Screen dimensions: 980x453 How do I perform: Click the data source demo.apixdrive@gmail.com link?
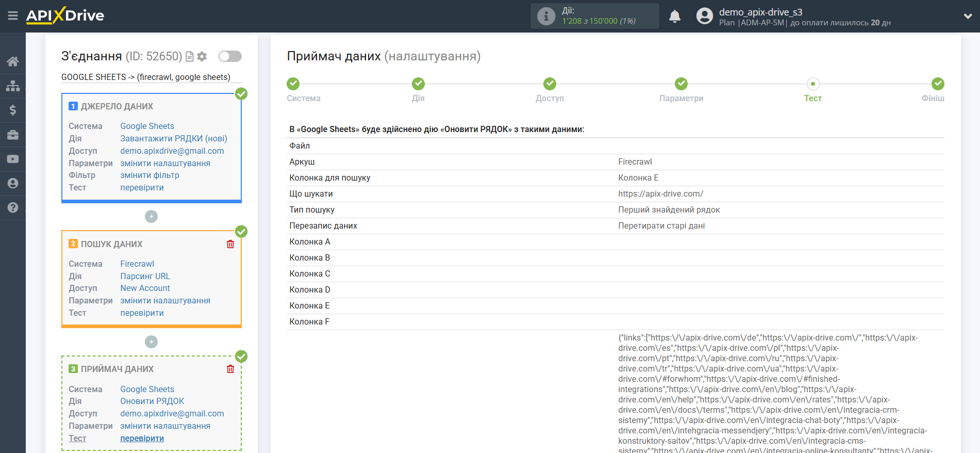172,151
